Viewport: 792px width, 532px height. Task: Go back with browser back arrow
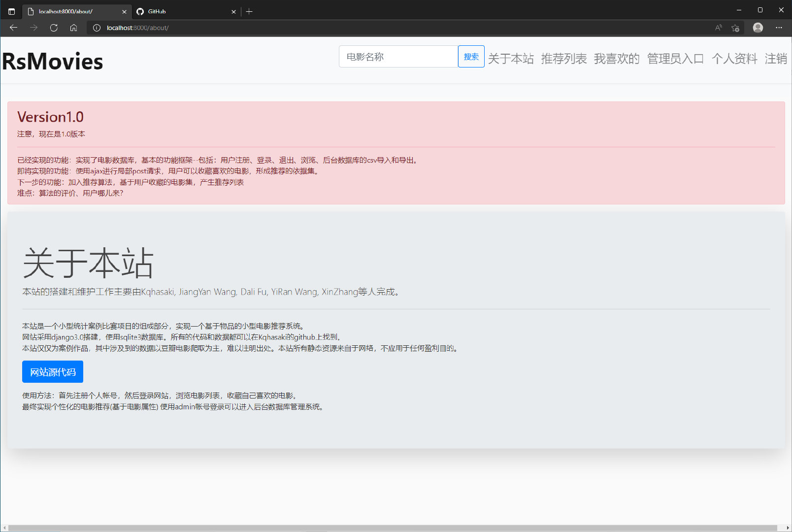pyautogui.click(x=14, y=28)
